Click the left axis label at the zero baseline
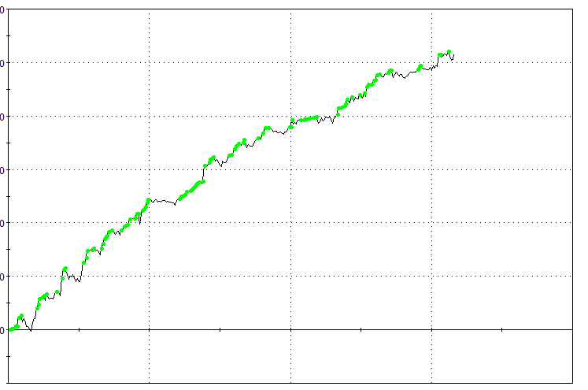 pos(3,329)
